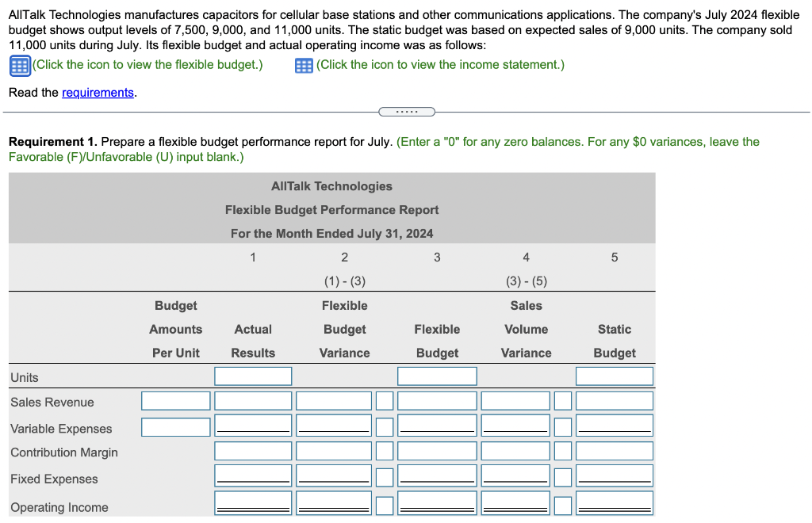
Task: Open Operating Income sales volume variance F/U selector
Action: click(563, 502)
